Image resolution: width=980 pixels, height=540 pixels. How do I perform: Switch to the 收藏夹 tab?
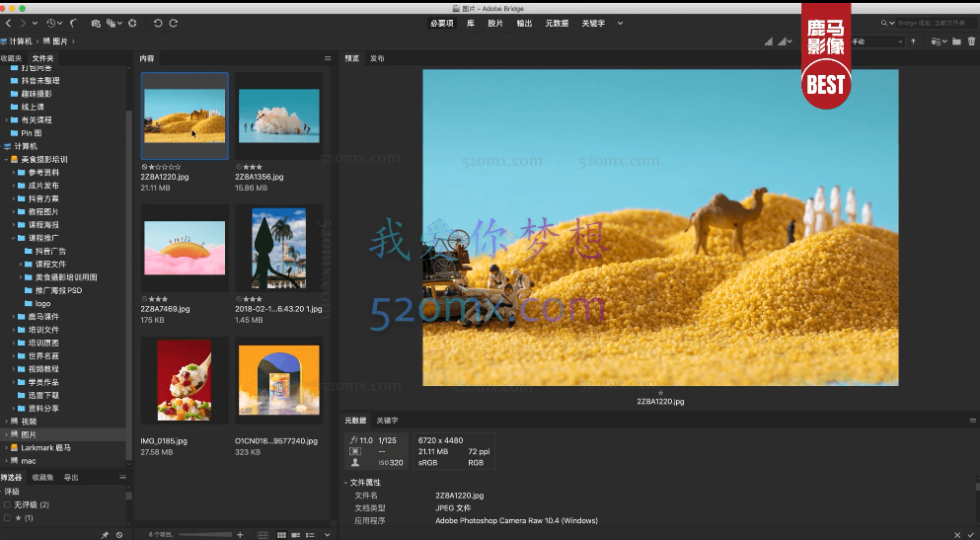click(x=11, y=58)
